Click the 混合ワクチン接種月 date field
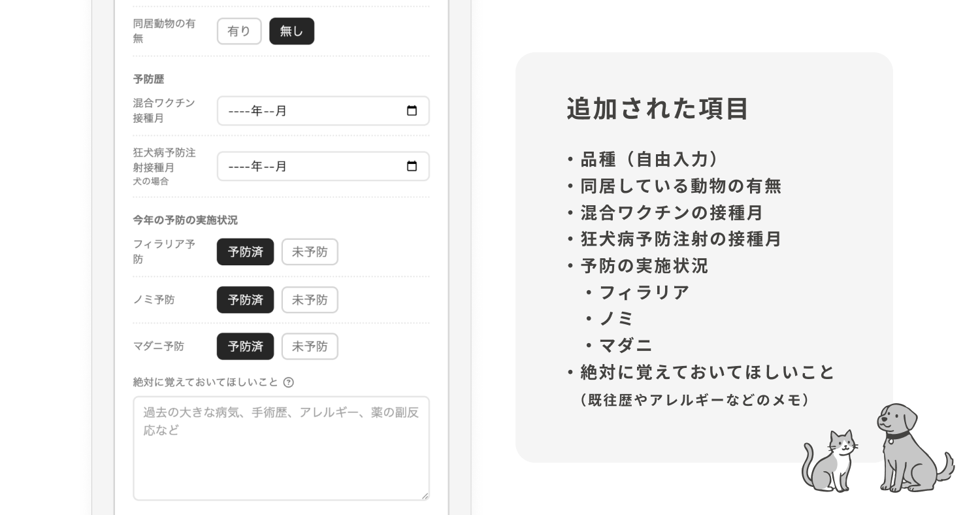The image size is (980, 515). pos(323,110)
